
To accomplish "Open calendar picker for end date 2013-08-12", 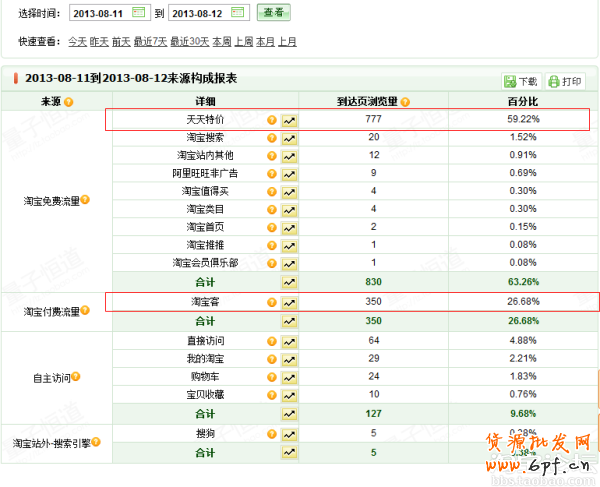I will (238, 13).
